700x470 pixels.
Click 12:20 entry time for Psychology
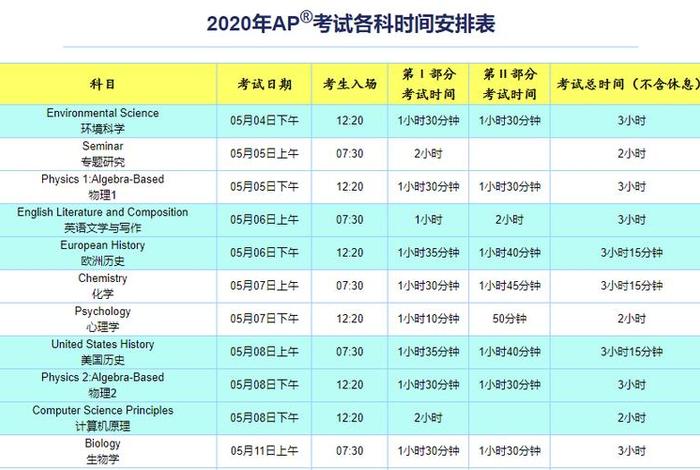350,319
